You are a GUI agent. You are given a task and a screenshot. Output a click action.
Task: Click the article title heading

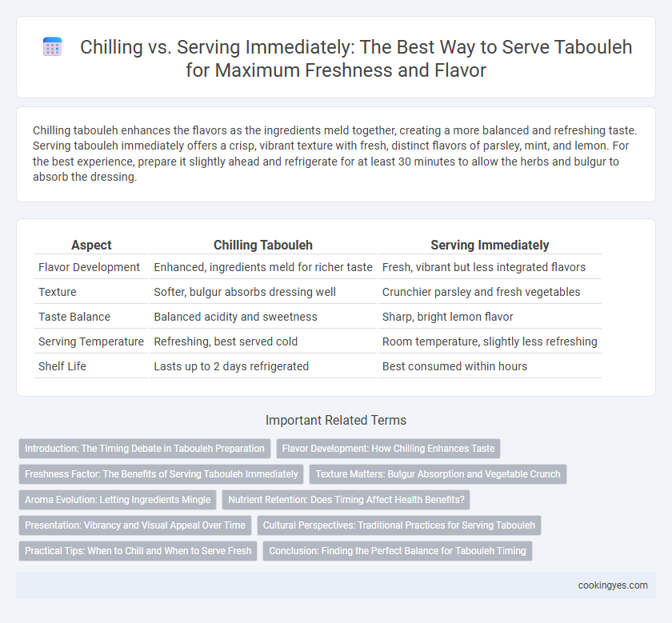(x=356, y=58)
